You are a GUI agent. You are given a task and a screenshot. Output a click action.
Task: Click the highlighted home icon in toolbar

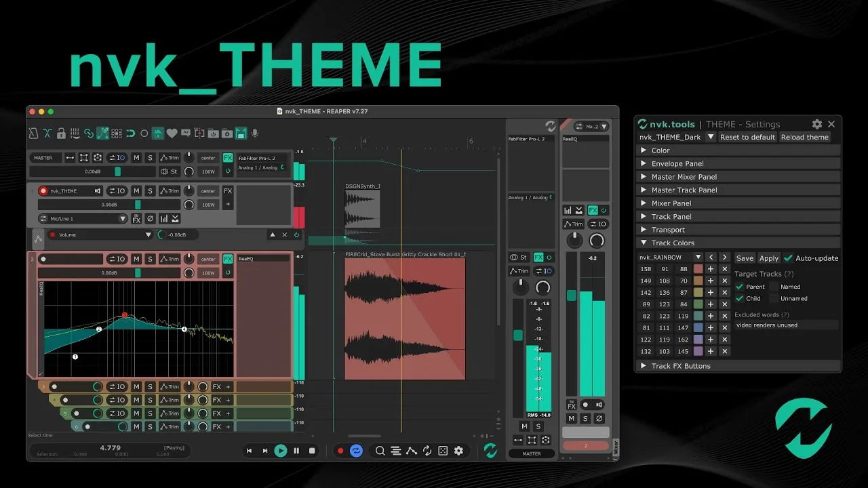tap(158, 133)
